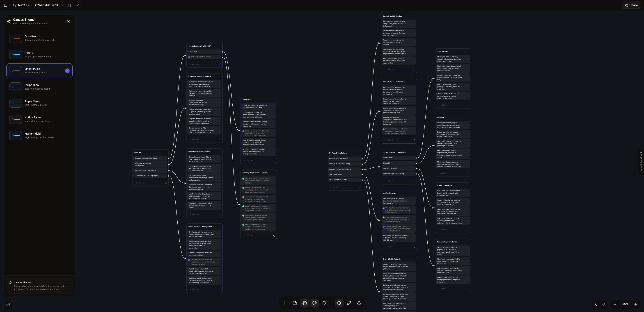Click 'Embed a Google Map iframe' task

(x=204, y=254)
